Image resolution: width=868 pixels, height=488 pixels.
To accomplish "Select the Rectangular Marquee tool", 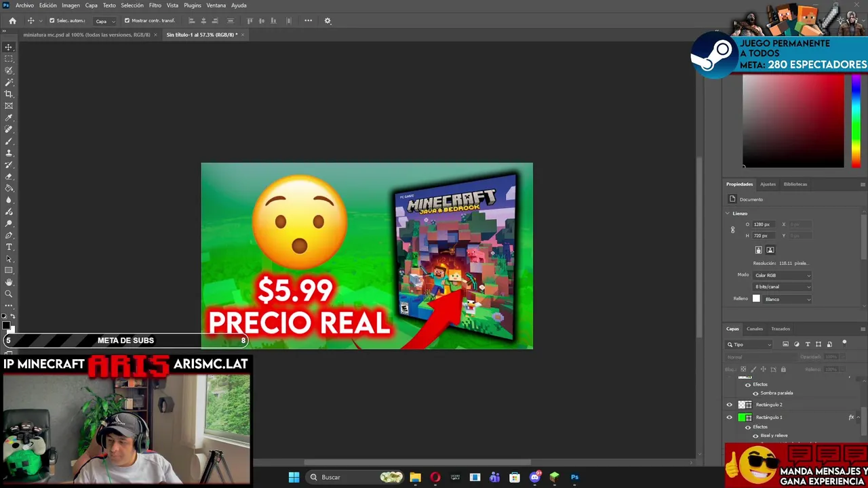I will (9, 59).
